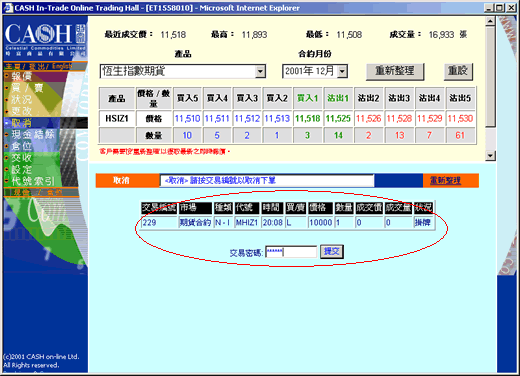Select the 狀況 status menu item
Image resolution: width=520 pixels, height=376 pixels.
click(22, 99)
